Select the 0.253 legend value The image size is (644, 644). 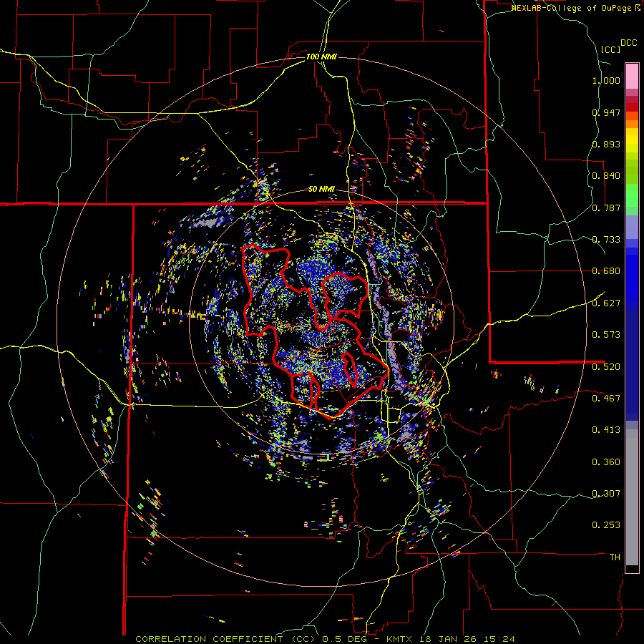pos(606,525)
